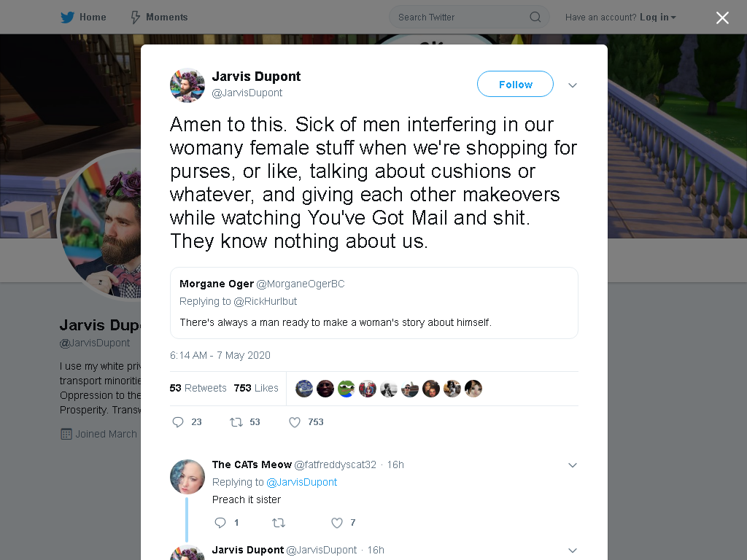Like The CATs Meow reply

(337, 523)
